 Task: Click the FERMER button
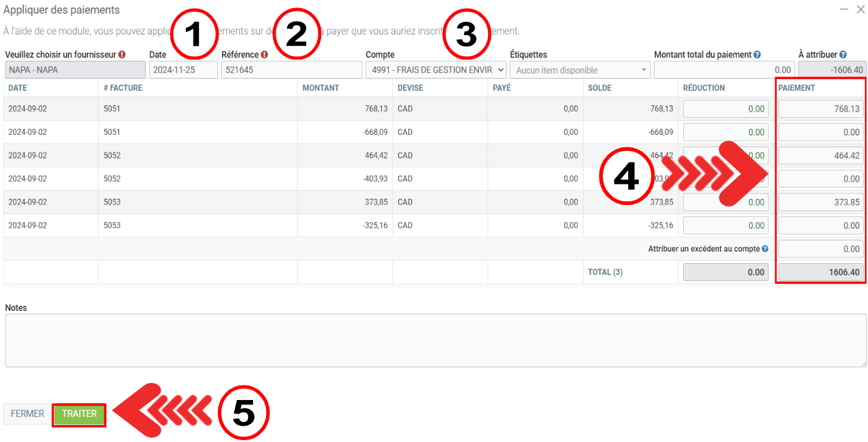pos(27,414)
